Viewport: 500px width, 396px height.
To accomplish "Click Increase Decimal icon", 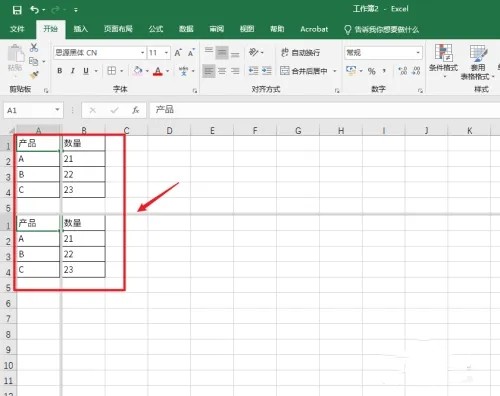I will click(403, 71).
